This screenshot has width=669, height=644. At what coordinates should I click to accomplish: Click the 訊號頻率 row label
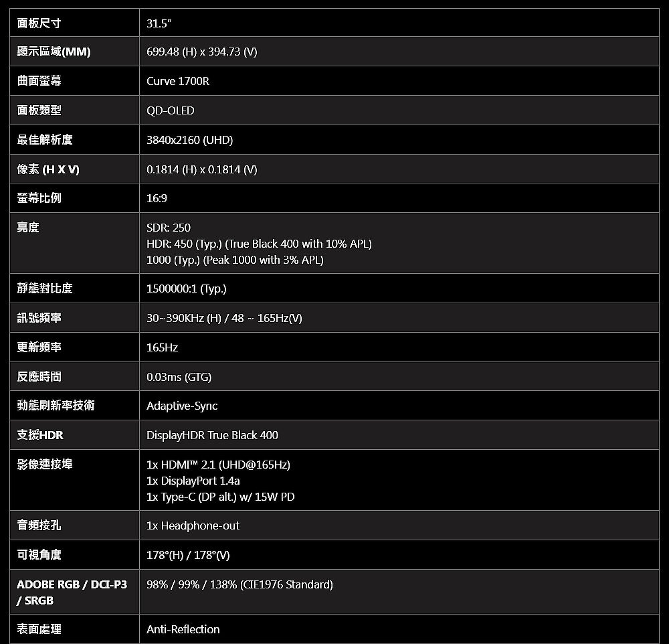coord(39,318)
